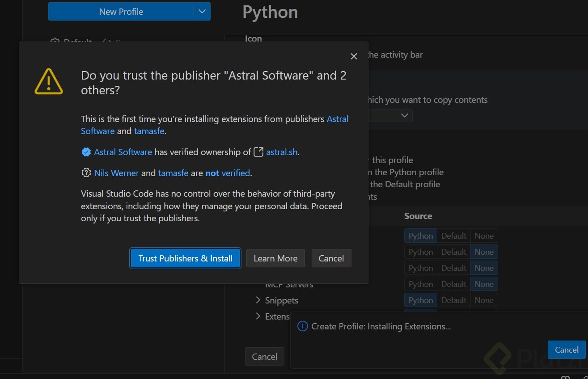Open Nils Werner publisher link

coord(116,173)
